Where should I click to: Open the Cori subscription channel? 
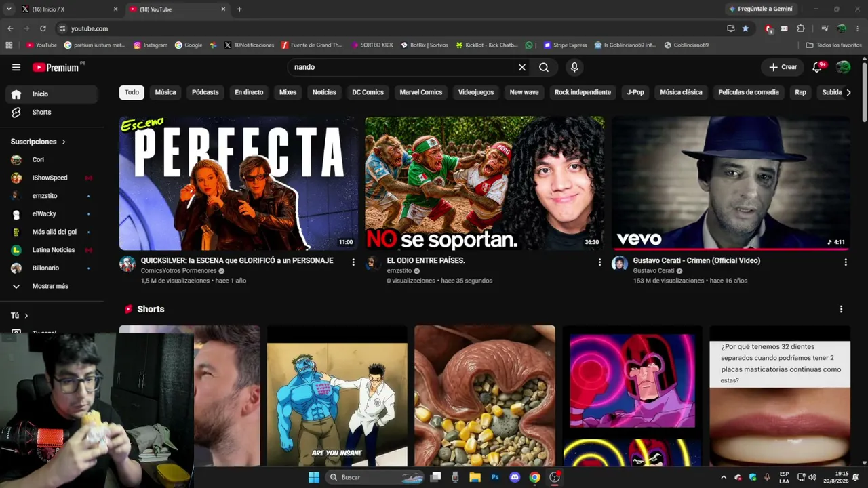52,160
